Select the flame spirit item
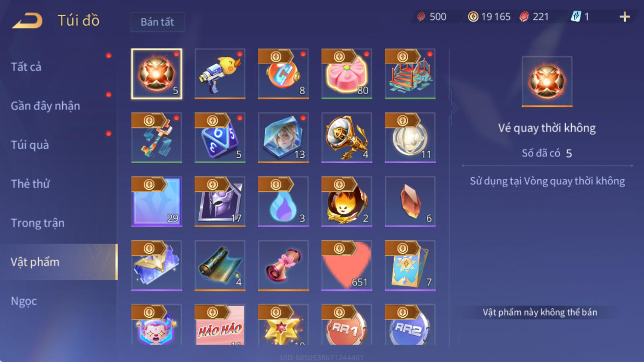Image resolution: width=644 pixels, height=362 pixels. click(x=347, y=201)
